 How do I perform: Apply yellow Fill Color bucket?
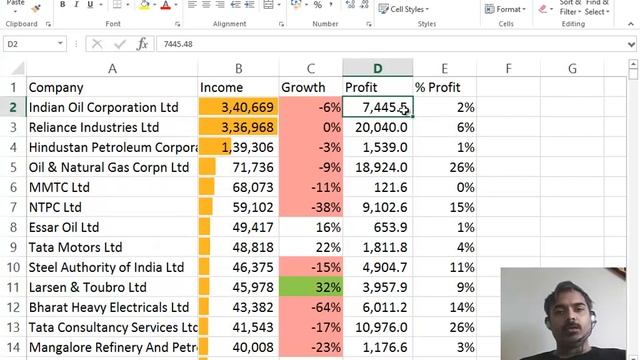144,4
